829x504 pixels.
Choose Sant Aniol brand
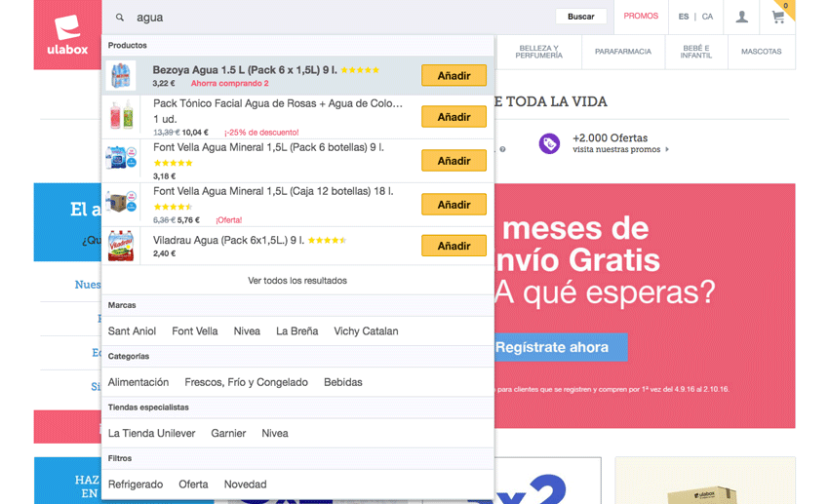click(132, 331)
